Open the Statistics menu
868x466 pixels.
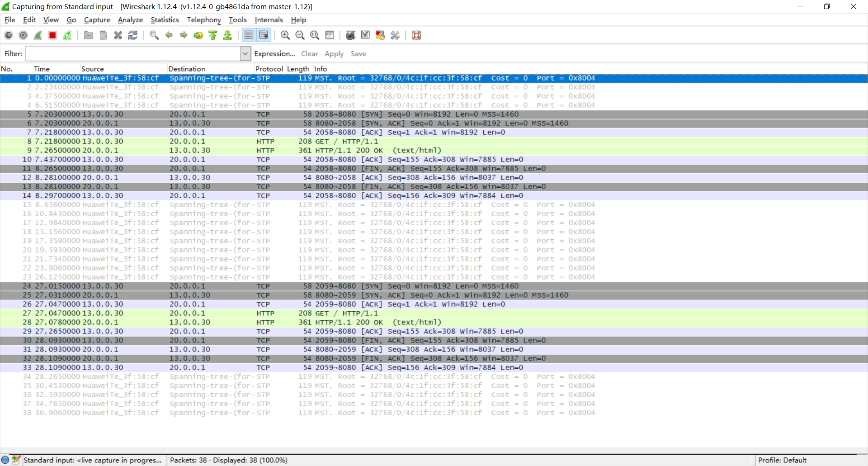tap(165, 20)
